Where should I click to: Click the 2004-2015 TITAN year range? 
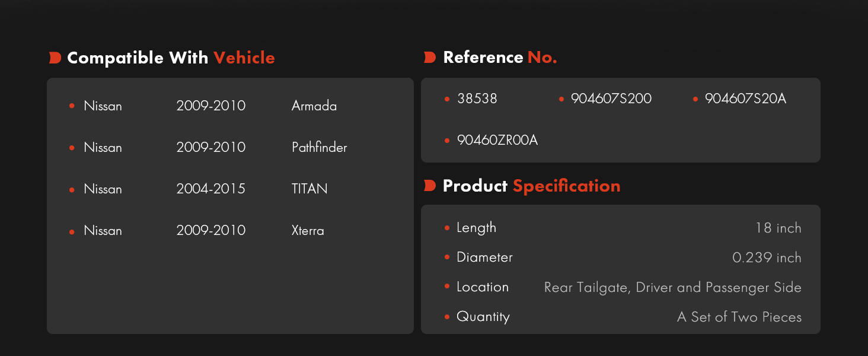(x=210, y=189)
